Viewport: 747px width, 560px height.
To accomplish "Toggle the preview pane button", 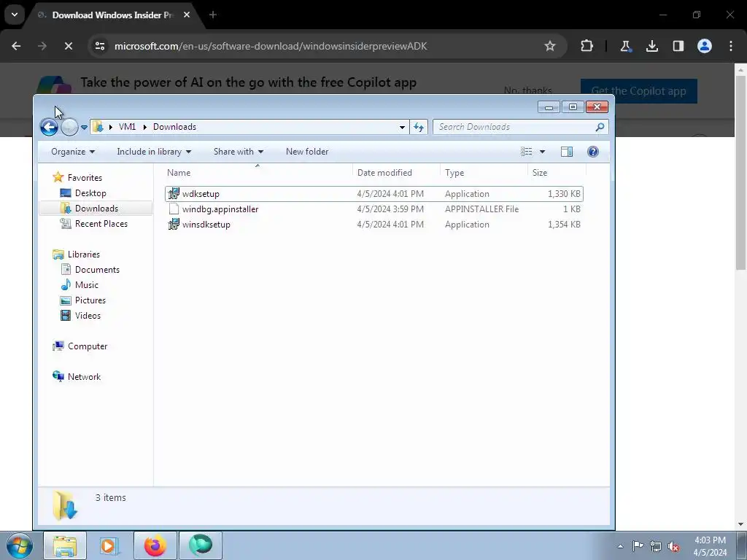I will (566, 152).
